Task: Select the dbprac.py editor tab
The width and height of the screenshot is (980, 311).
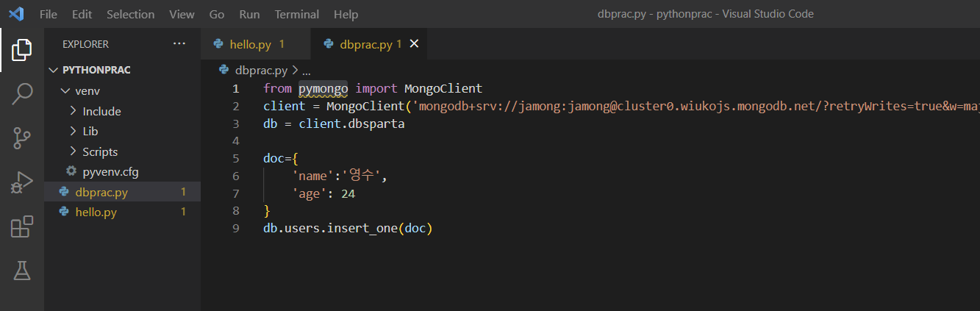Action: pyautogui.click(x=369, y=44)
